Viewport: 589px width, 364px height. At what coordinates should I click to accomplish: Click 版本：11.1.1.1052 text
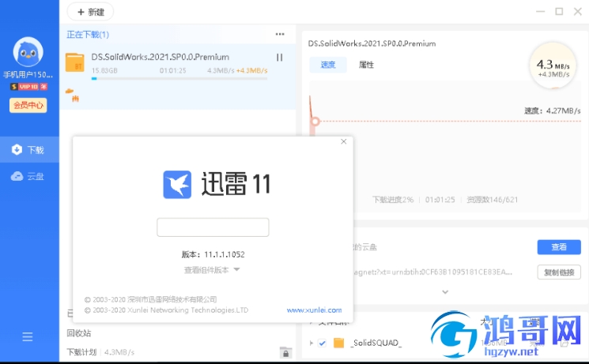point(213,254)
